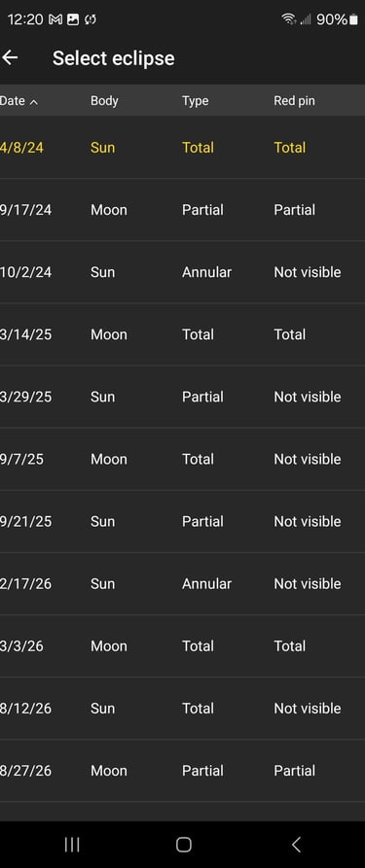Tap the battery status icon
Image resolution: width=365 pixels, height=868 pixels.
tap(354, 20)
